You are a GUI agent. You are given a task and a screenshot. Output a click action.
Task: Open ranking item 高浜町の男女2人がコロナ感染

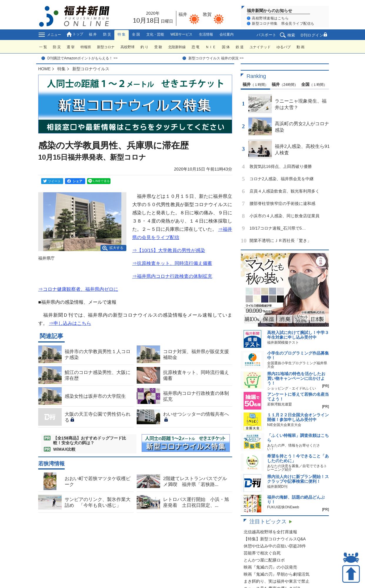302,127
